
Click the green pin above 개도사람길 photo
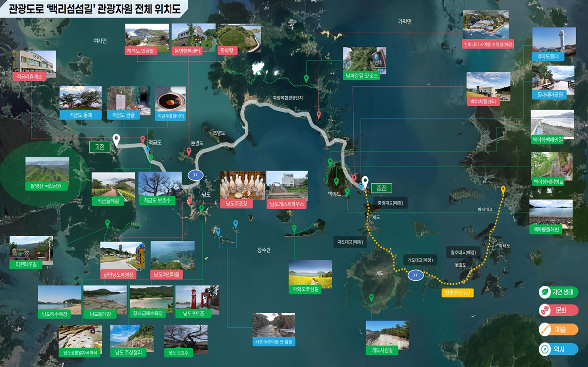point(371,297)
